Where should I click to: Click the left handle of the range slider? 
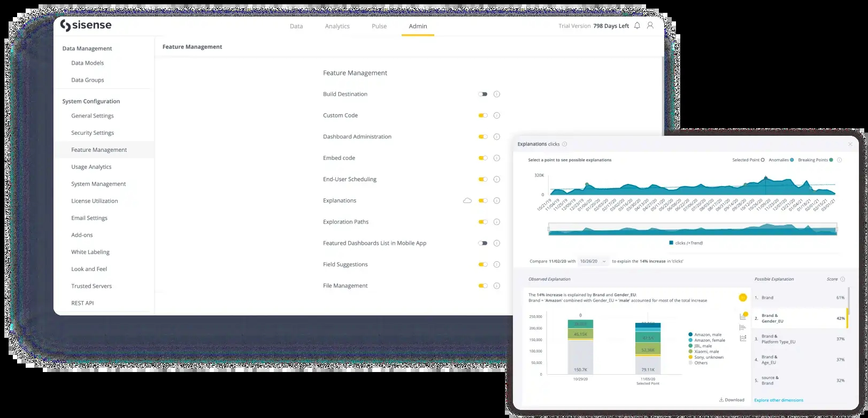[549, 230]
